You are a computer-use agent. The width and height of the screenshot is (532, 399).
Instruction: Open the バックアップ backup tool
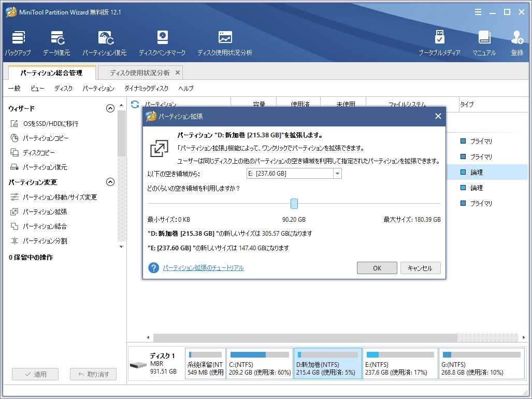tap(18, 42)
